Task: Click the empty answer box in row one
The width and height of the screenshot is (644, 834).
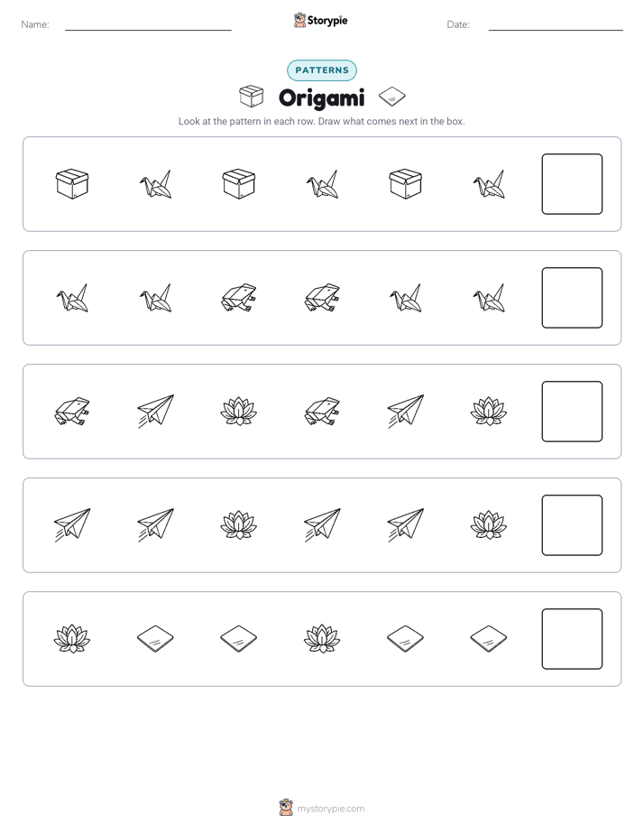Action: [572, 184]
